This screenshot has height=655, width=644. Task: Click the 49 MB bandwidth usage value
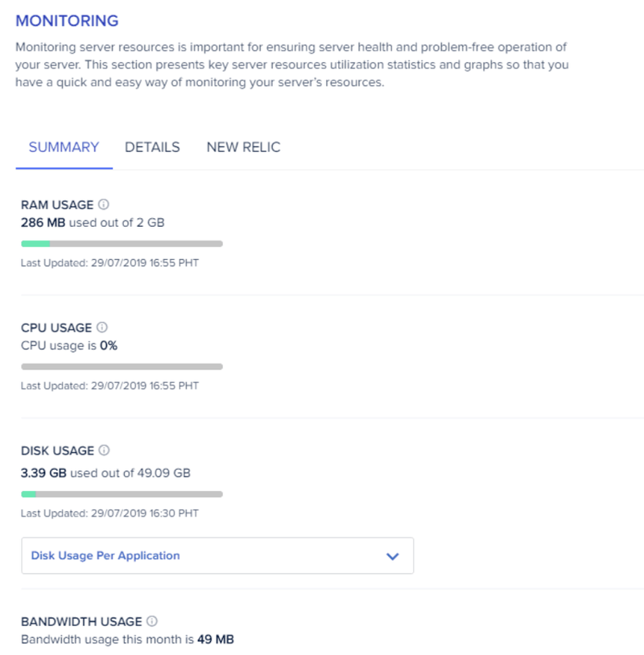pyautogui.click(x=216, y=639)
